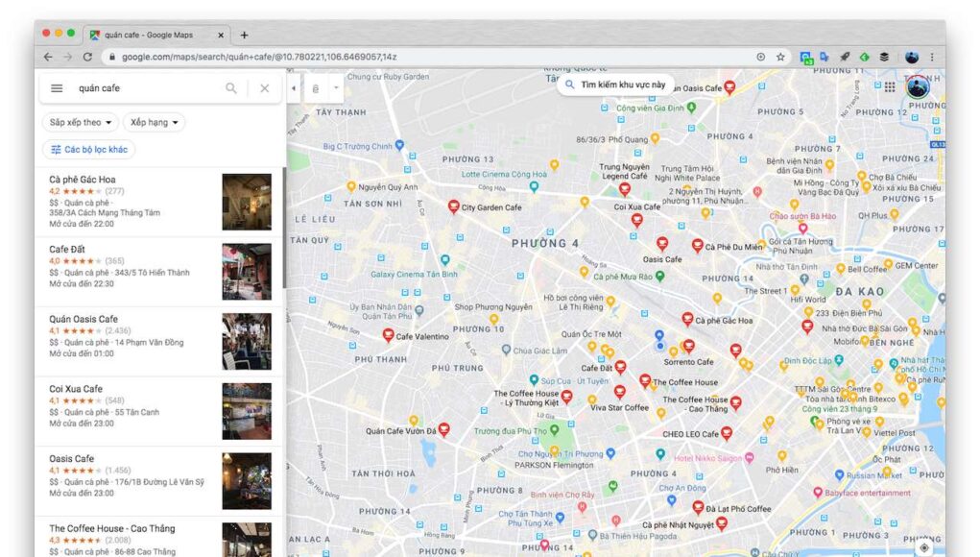The image size is (980, 557).
Task: Click Tìm kiếm khu vực này button
Action: click(615, 85)
